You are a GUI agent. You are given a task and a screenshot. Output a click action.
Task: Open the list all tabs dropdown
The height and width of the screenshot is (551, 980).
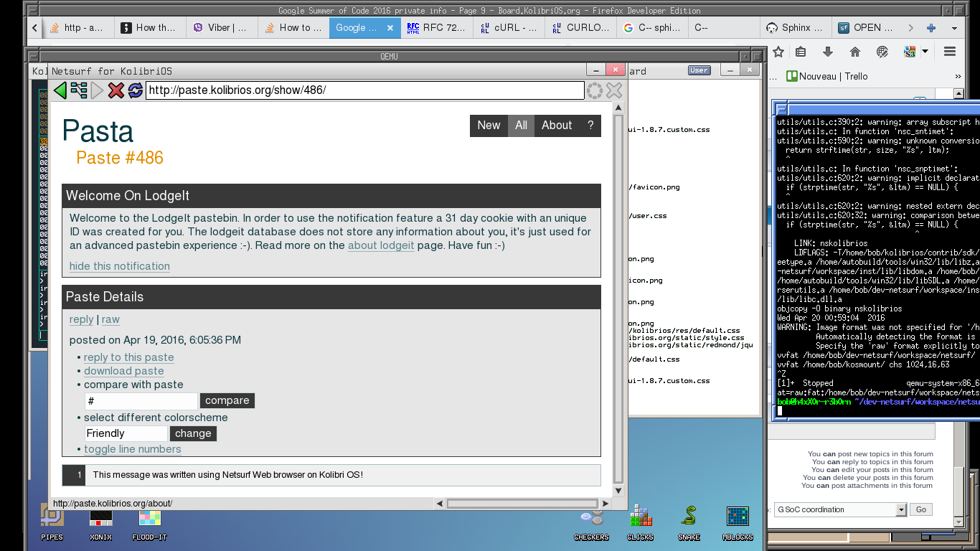coord(954,28)
